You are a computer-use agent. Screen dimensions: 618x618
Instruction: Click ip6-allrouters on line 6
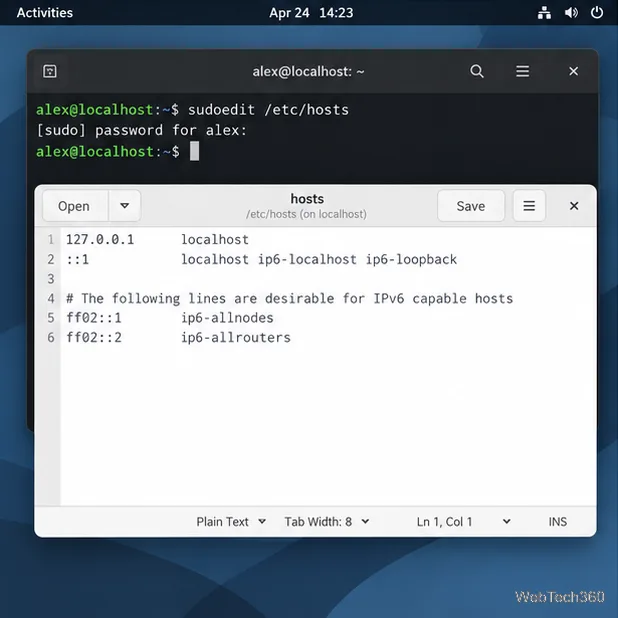coord(236,337)
